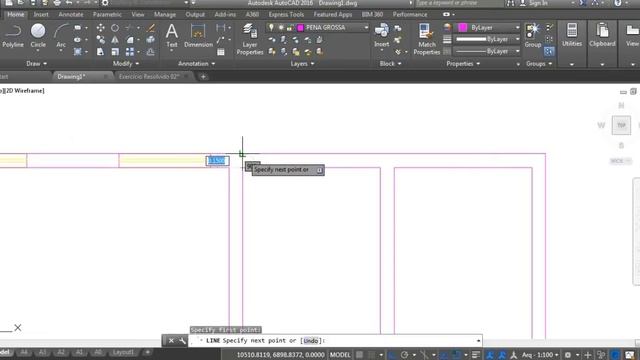The width and height of the screenshot is (640, 360).
Task: Click the Insert block button
Action: 382,36
